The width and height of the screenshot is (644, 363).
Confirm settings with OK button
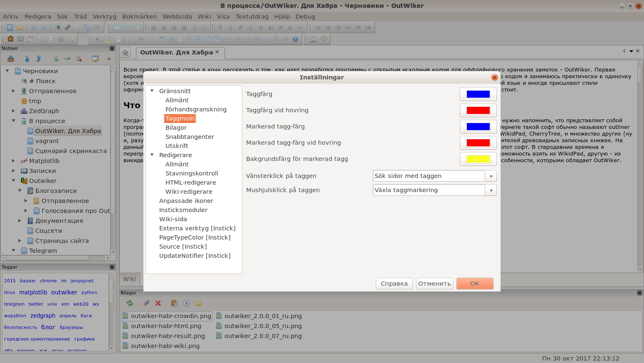coord(475,284)
